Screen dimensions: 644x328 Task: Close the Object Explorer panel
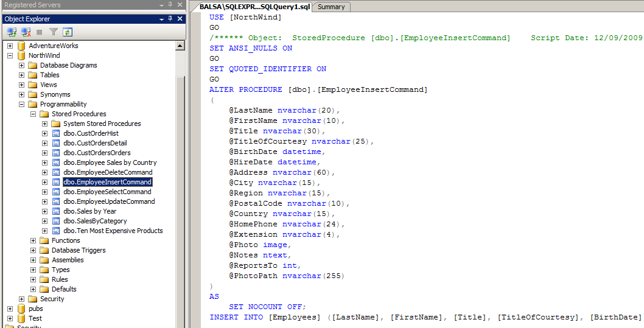pos(180,19)
